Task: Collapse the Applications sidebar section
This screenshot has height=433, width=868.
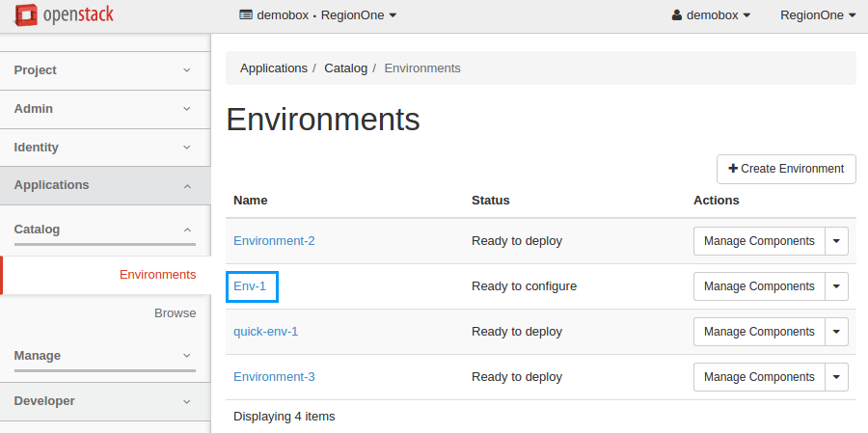Action: tap(104, 185)
